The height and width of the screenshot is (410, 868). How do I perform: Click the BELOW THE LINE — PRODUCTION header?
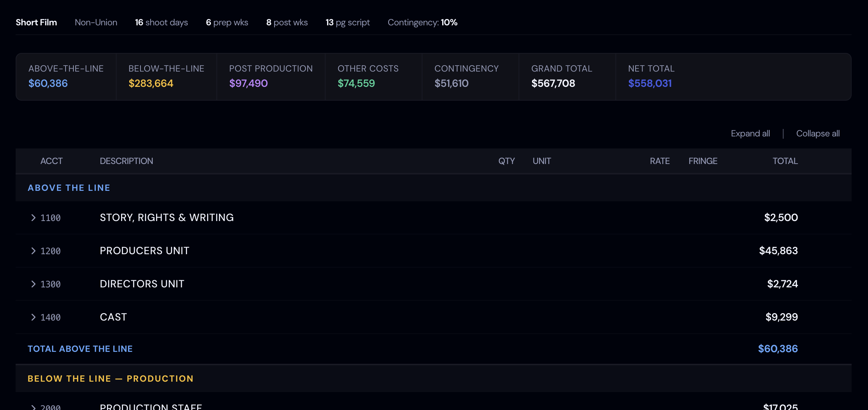[110, 378]
